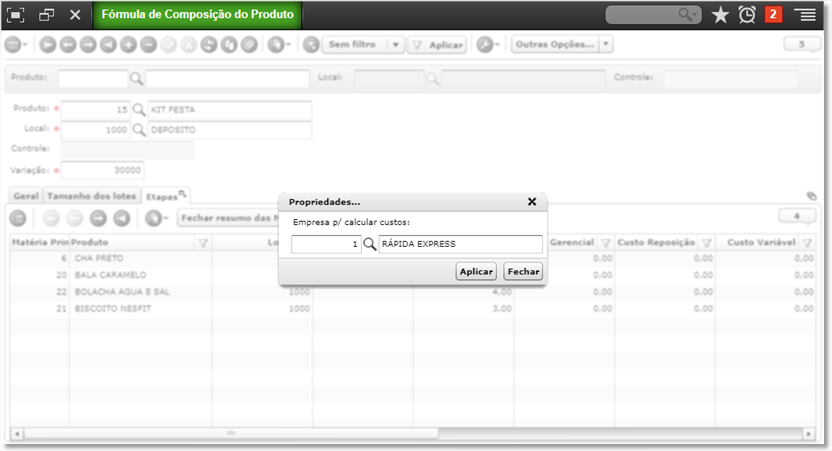Switch to the Geral tab
The width and height of the screenshot is (832, 451).
[26, 196]
